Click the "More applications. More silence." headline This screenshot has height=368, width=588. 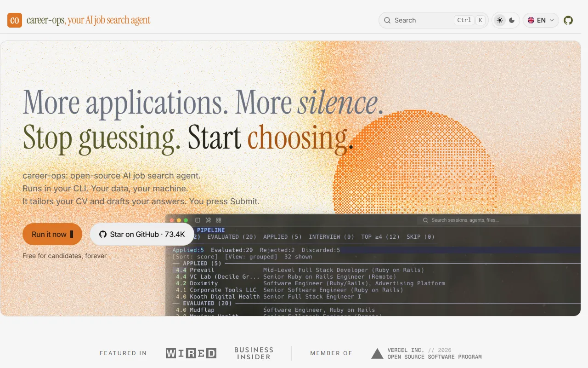[x=203, y=102]
